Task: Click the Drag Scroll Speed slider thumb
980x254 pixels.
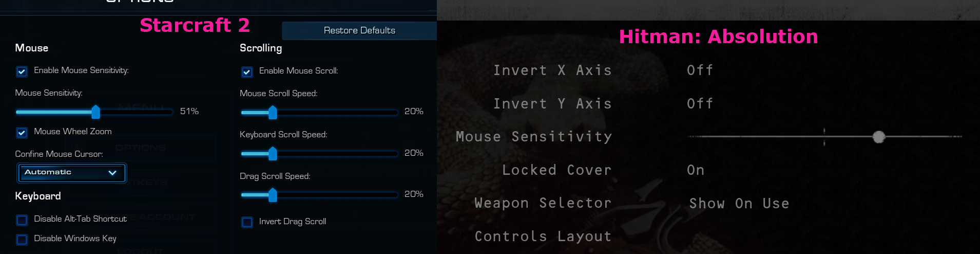Action: click(x=273, y=195)
